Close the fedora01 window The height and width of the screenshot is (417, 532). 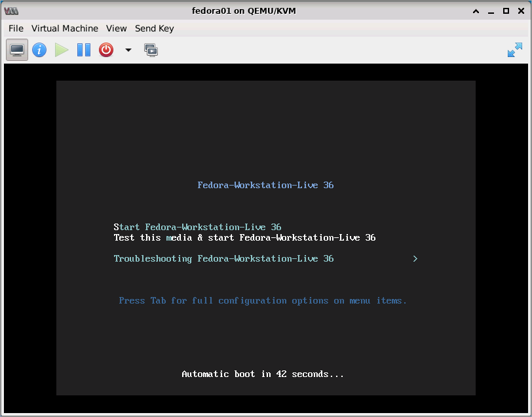pyautogui.click(x=521, y=11)
